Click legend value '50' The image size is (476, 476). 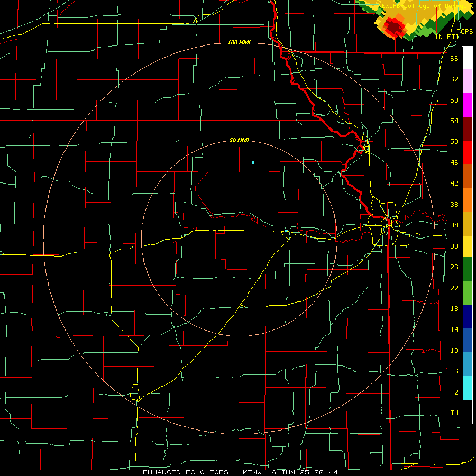point(454,142)
